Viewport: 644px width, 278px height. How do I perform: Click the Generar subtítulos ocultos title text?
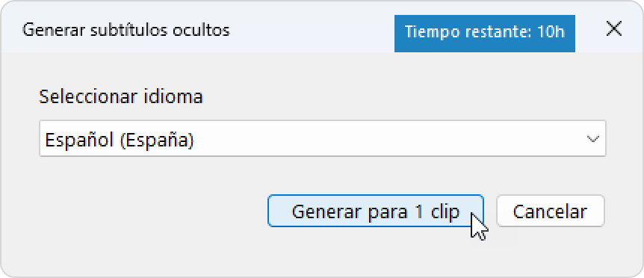coord(126,31)
